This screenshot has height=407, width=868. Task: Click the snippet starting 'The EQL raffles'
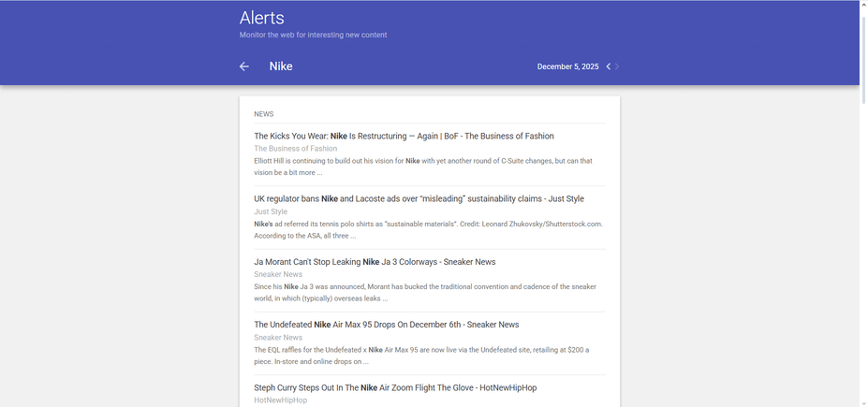click(421, 356)
